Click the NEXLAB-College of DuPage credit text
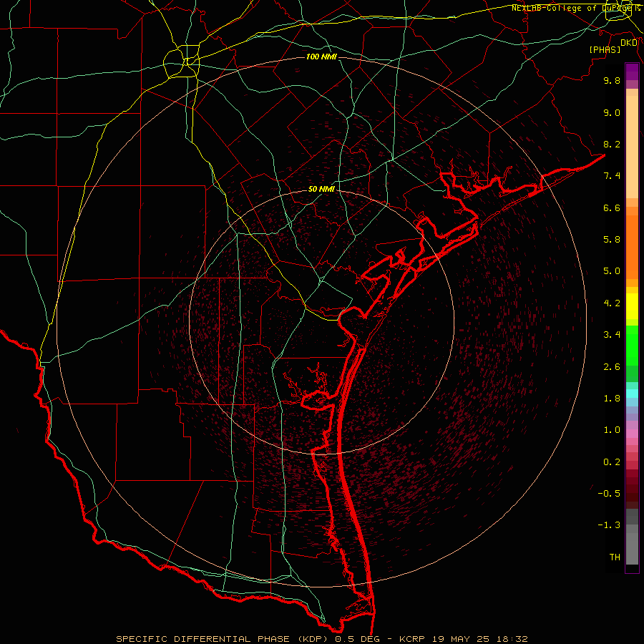 pos(576,8)
